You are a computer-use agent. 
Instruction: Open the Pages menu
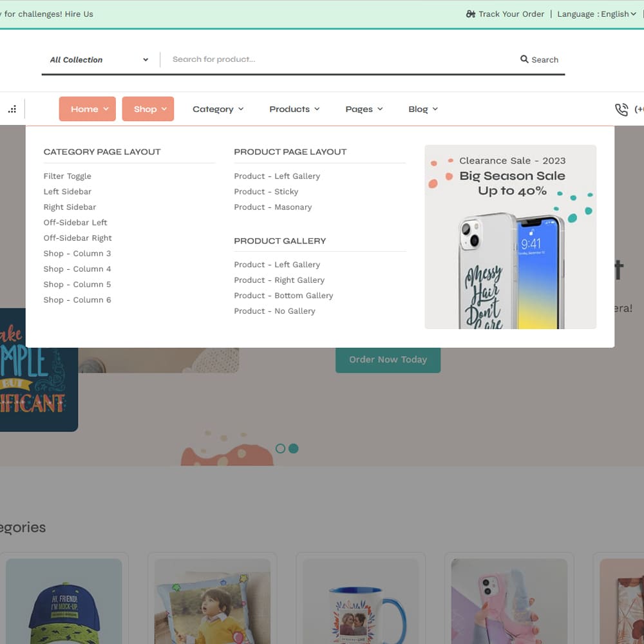364,109
